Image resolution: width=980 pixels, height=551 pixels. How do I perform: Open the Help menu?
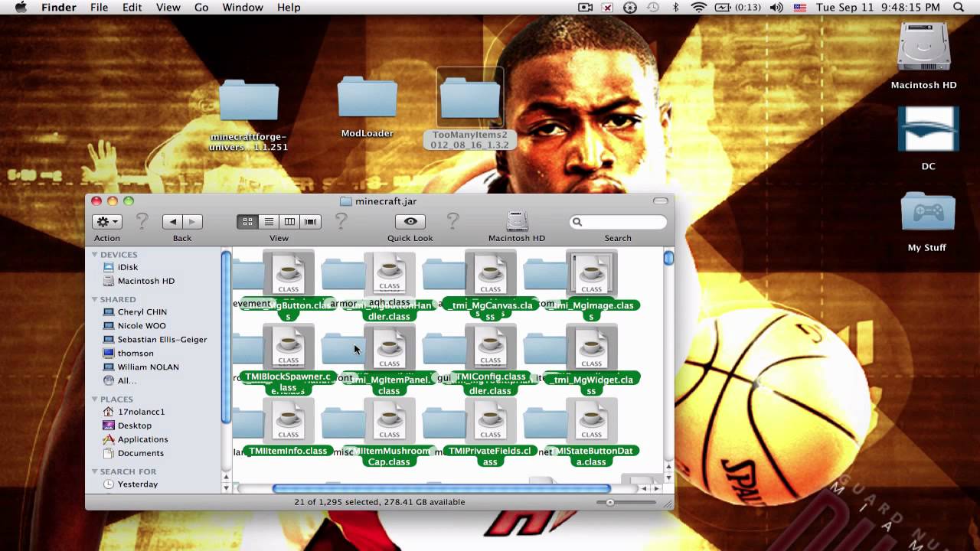(x=289, y=7)
